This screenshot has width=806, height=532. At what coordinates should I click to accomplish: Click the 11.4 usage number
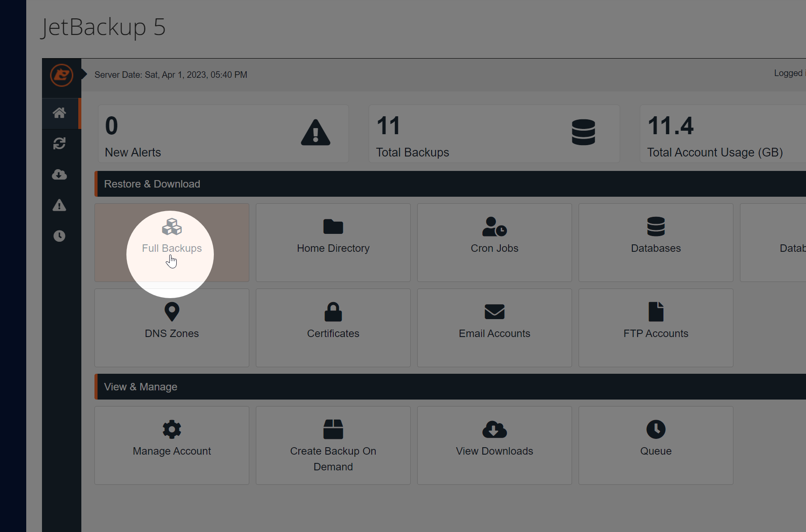click(670, 126)
